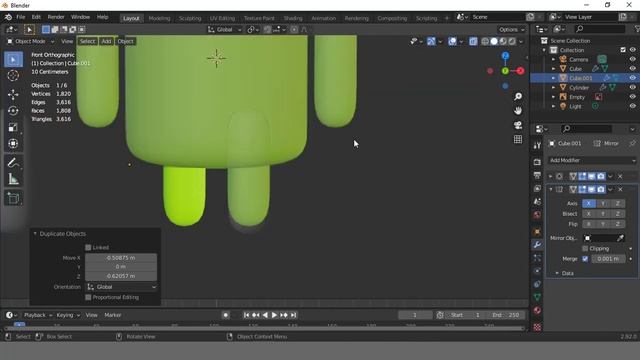The height and width of the screenshot is (360, 640).
Task: Open Add menu in viewport
Action: point(106,41)
